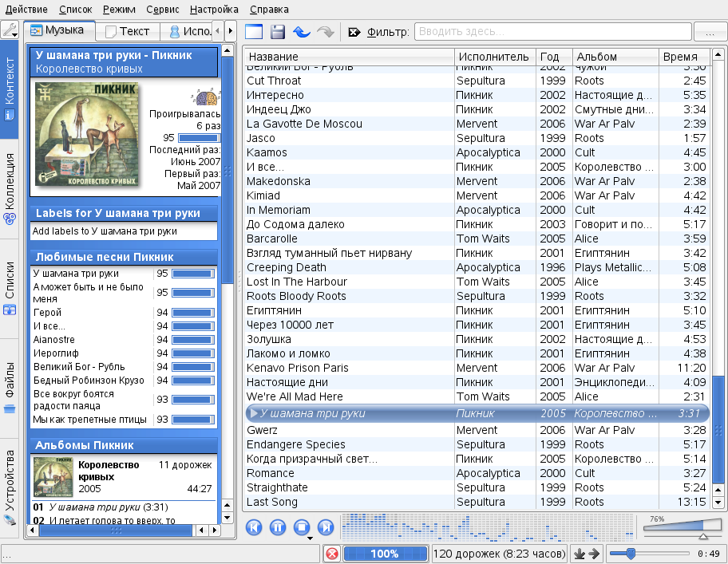Click the clear-filter icon beside Фильтр
Screen dimensions: 728x564
pyautogui.click(x=354, y=32)
